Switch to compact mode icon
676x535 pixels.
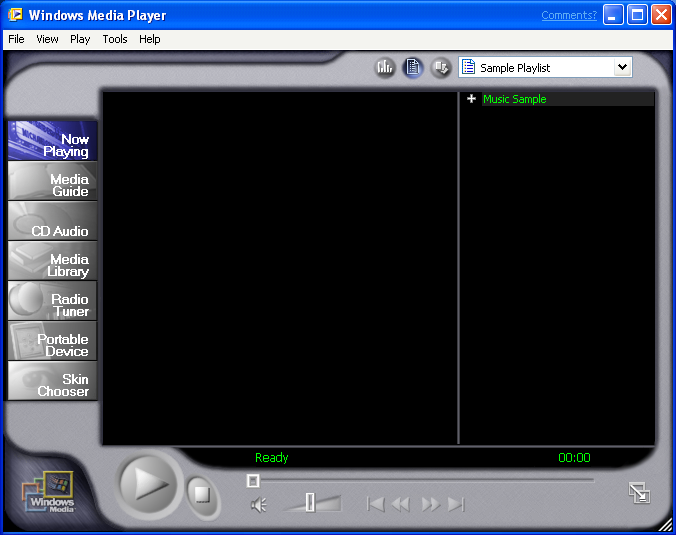click(639, 493)
